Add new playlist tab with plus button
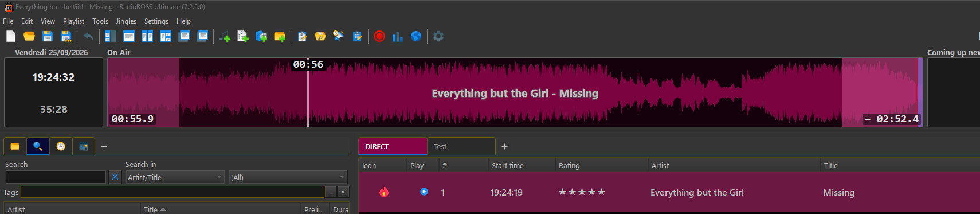Image resolution: width=980 pixels, height=214 pixels. [504, 146]
